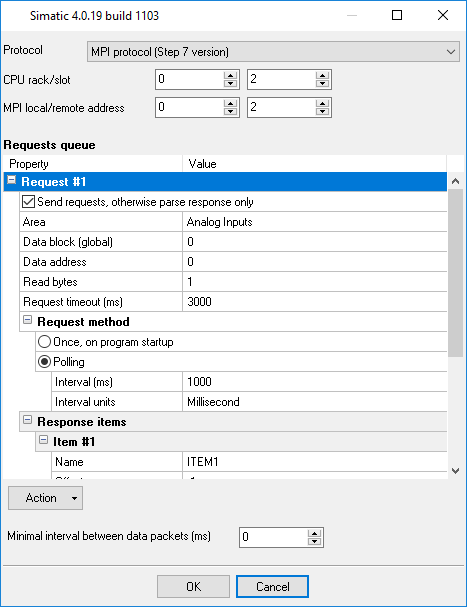467x607 pixels.
Task: Toggle Send requests checkbox
Action: pos(28,202)
